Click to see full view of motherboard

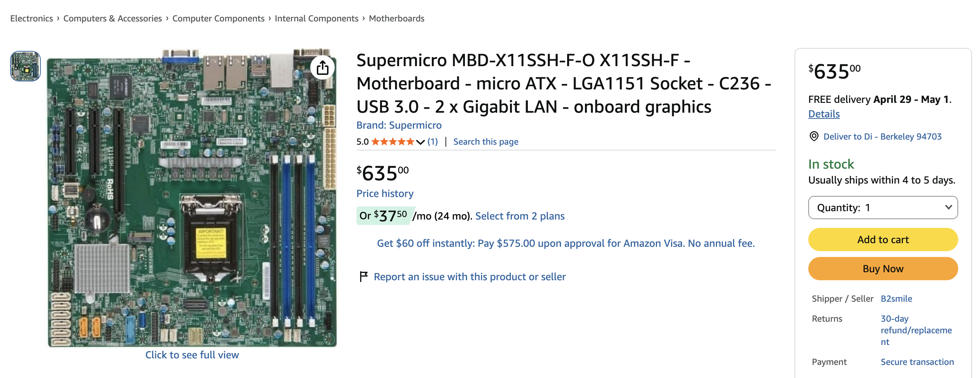[x=192, y=354]
